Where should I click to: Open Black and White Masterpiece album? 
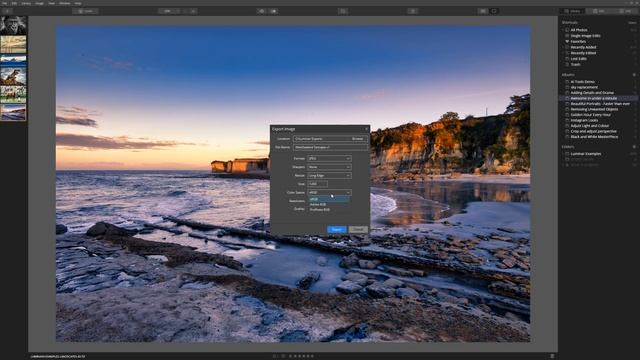coord(594,137)
